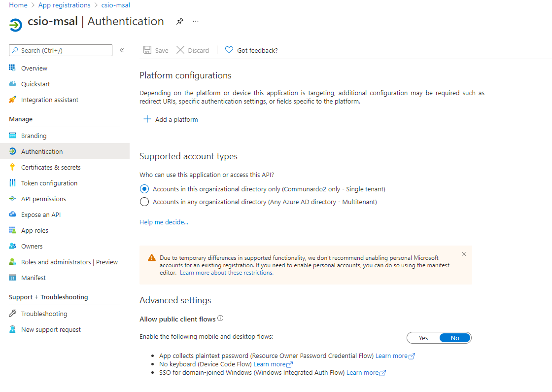Open Certificates & secrets in sidebar
The height and width of the screenshot is (392, 552).
(51, 167)
